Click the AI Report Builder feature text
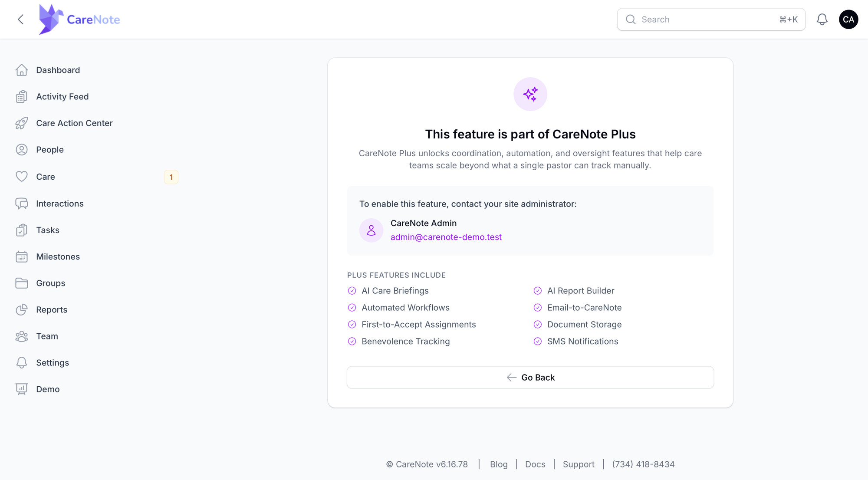The image size is (868, 480). point(581,291)
